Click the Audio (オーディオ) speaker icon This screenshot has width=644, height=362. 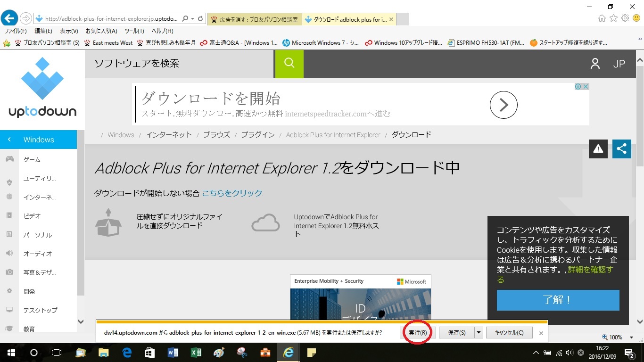click(x=9, y=254)
